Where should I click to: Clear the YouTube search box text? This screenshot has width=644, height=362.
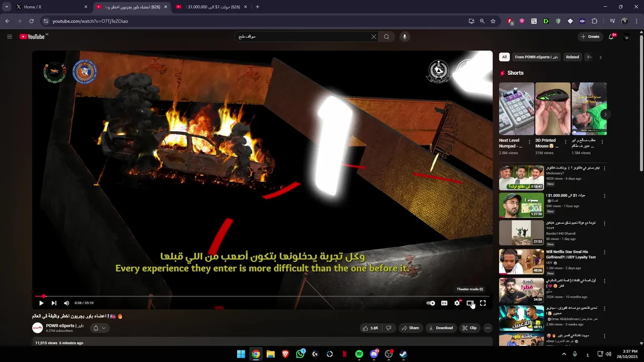pyautogui.click(x=373, y=36)
